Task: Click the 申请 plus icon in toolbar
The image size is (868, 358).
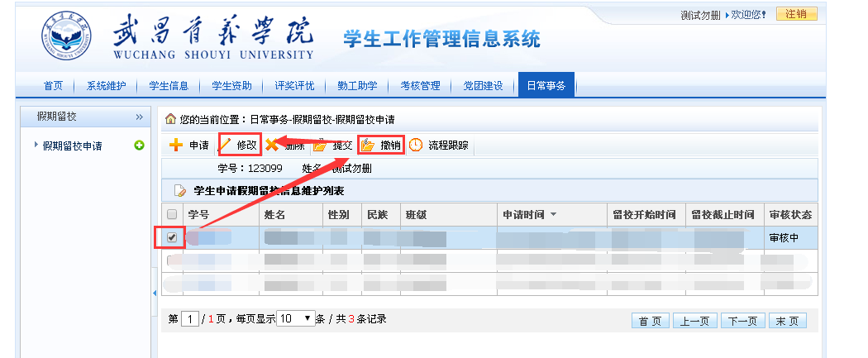Action: click(x=176, y=146)
